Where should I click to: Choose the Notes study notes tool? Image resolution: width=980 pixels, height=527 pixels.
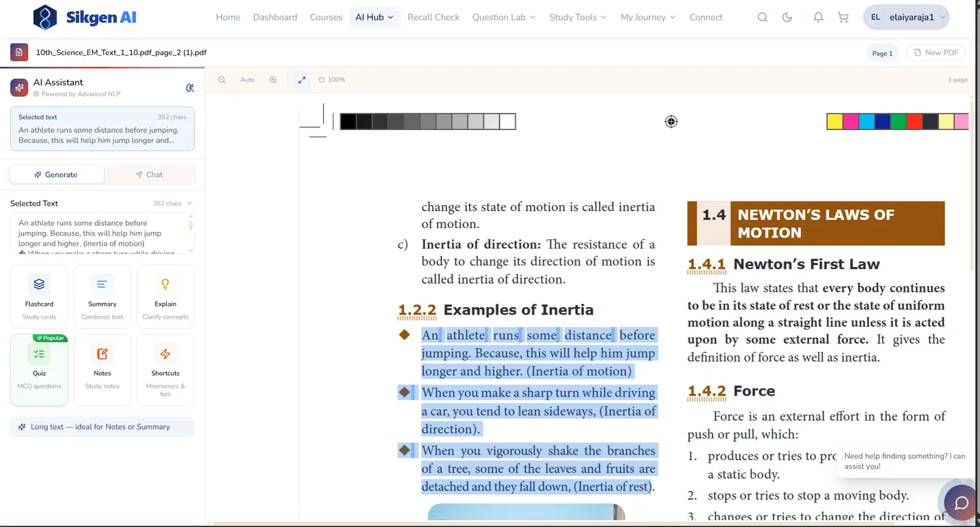102,370
